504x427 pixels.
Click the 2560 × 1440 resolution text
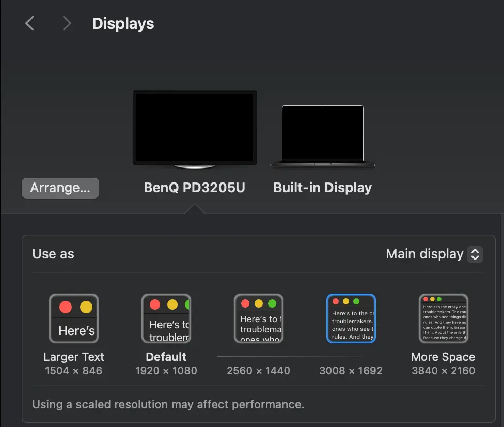click(258, 371)
